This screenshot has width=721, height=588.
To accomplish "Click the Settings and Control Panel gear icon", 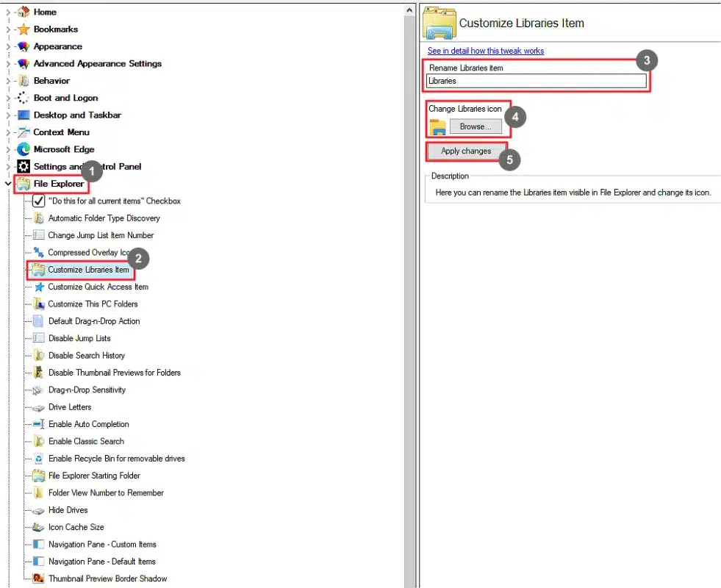I will [x=24, y=166].
